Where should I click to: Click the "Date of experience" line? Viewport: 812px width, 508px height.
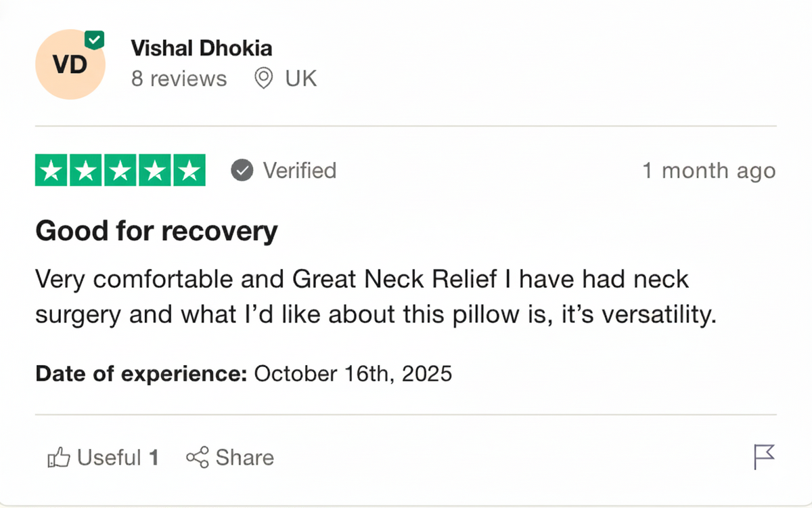[x=243, y=373]
